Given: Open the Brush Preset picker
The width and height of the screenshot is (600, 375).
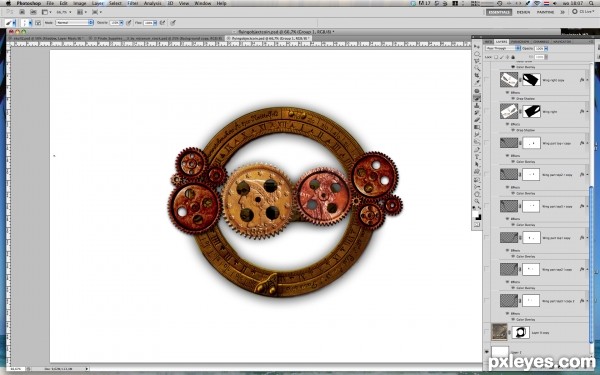Looking at the screenshot, I should point(26,23).
